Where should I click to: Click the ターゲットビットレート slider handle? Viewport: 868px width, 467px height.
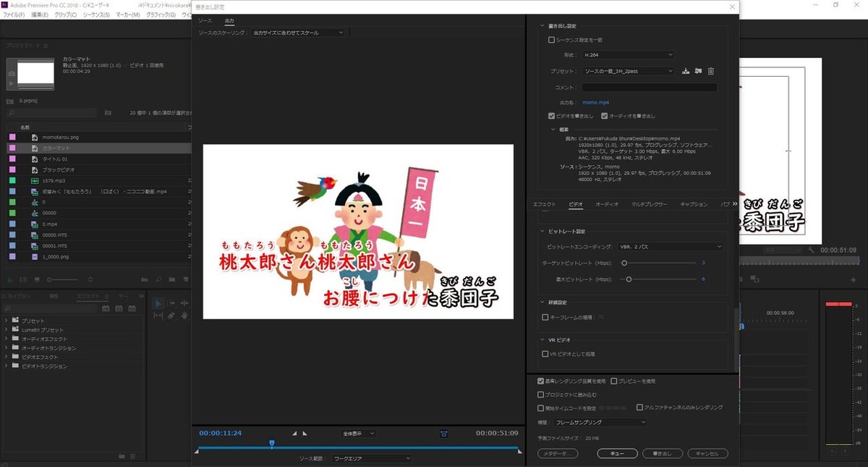tap(624, 263)
